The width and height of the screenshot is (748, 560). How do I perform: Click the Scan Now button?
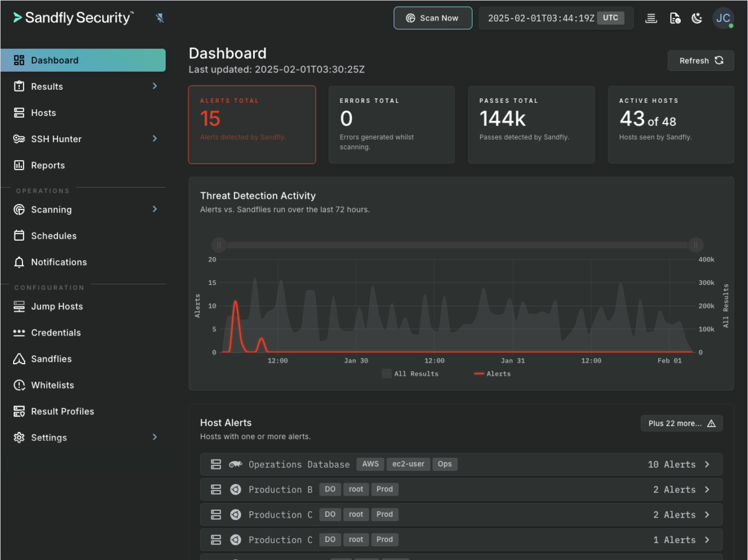pyautogui.click(x=433, y=18)
